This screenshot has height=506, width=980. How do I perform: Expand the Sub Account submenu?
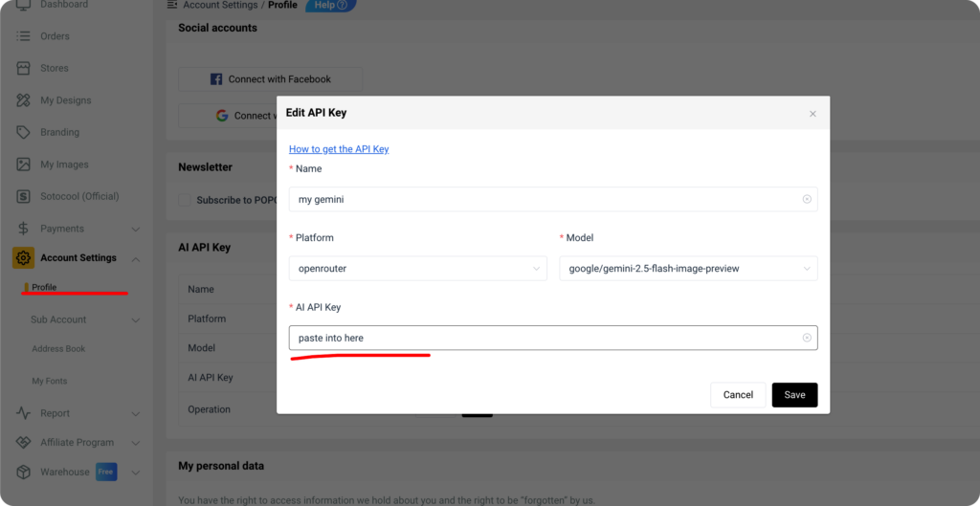135,319
